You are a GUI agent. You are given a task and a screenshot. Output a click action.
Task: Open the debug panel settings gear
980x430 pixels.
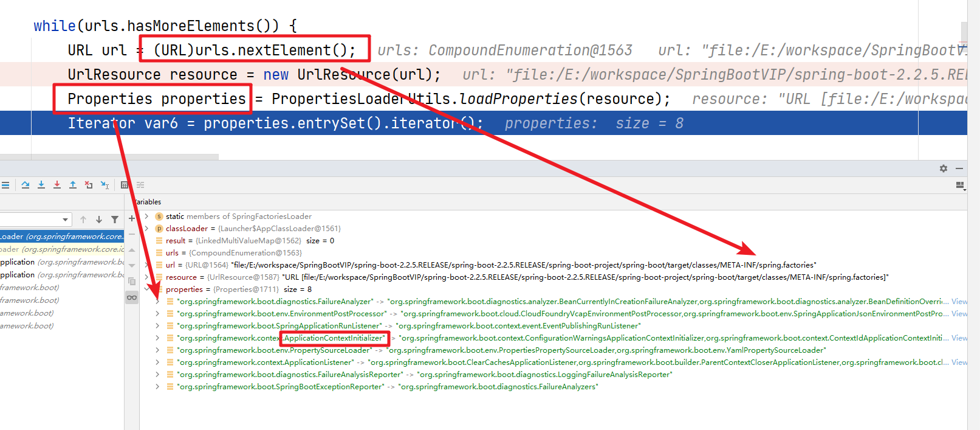[944, 168]
